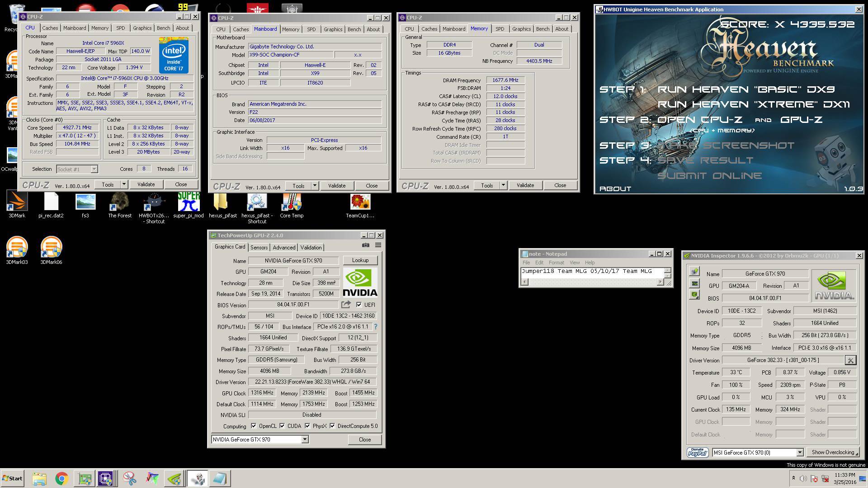868x488 pixels.
Task: Open Chrome from the taskbar
Action: click(62, 479)
